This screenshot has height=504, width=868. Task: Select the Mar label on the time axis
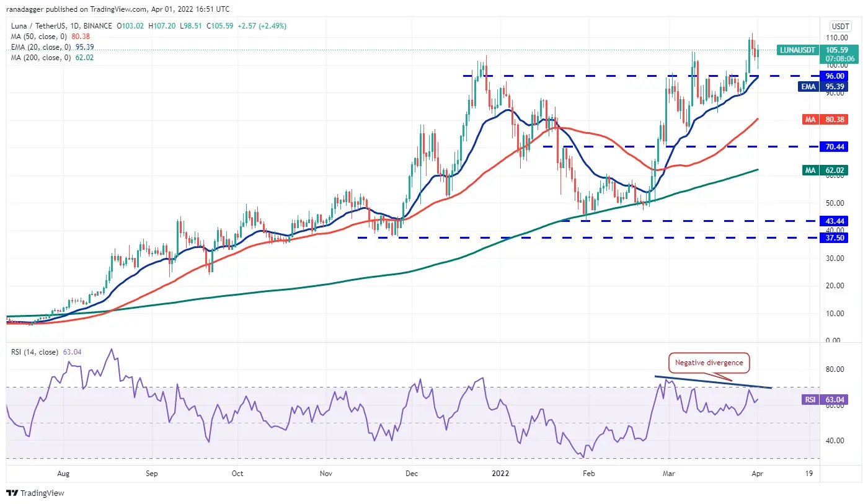[668, 473]
